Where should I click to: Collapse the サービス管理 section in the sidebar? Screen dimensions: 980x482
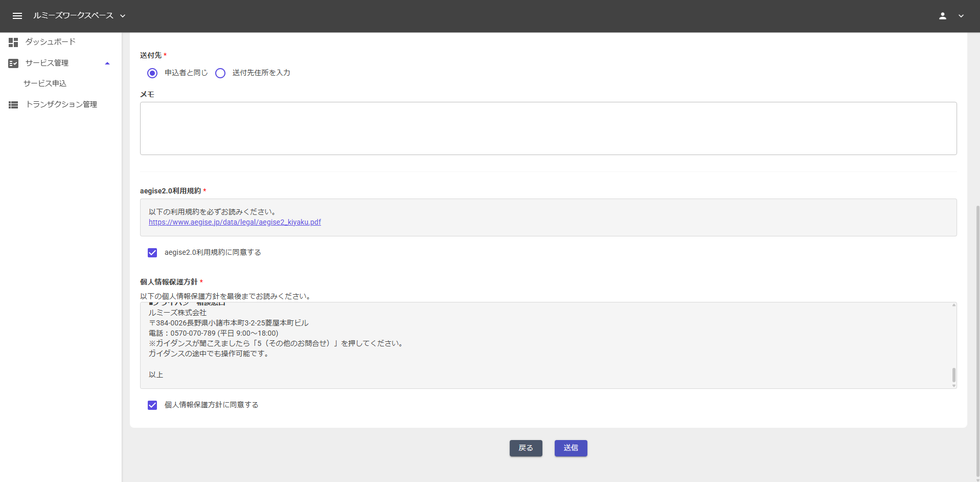click(107, 62)
